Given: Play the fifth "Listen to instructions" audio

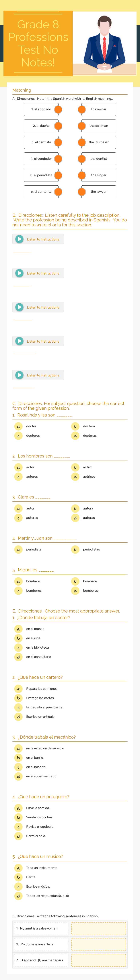Looking at the screenshot, I should 19,375.
